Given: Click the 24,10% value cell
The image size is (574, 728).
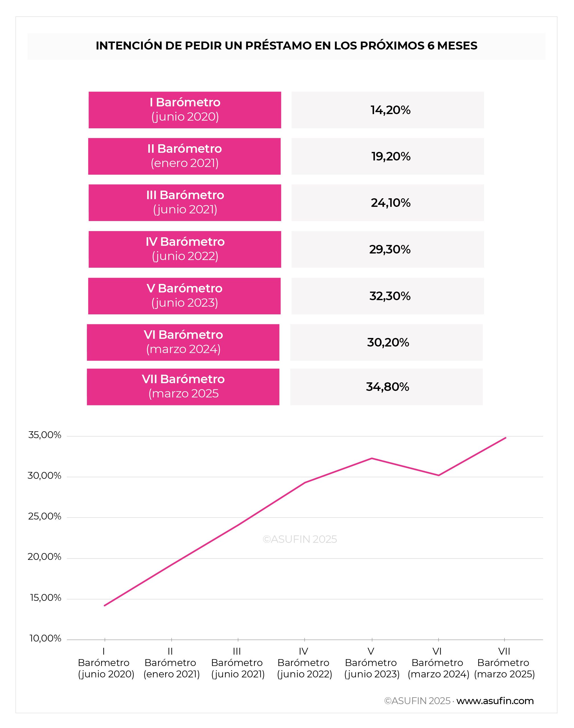Looking at the screenshot, I should point(388,203).
